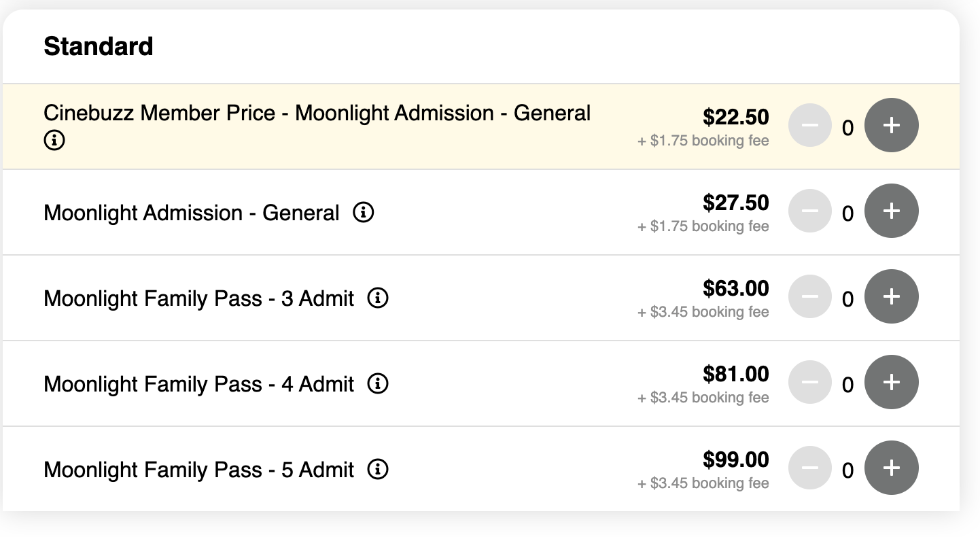Click the $27.50 General Admission price

[x=736, y=203]
